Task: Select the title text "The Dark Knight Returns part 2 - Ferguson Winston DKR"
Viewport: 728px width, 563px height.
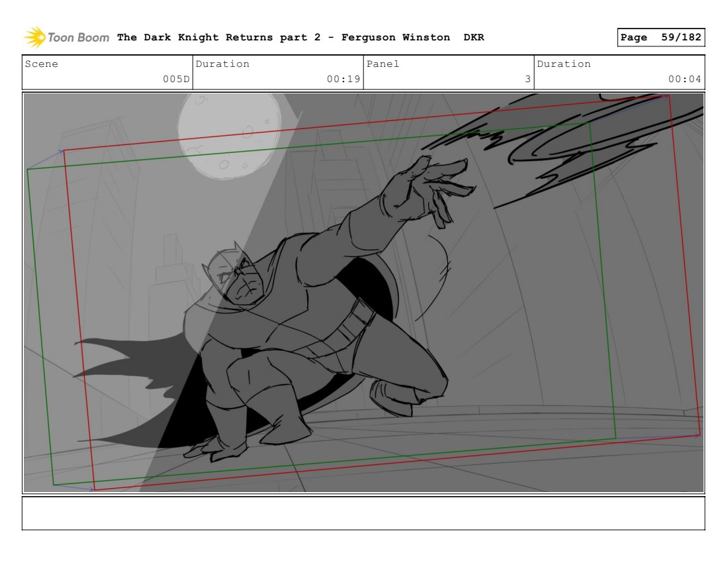Action: pos(300,37)
